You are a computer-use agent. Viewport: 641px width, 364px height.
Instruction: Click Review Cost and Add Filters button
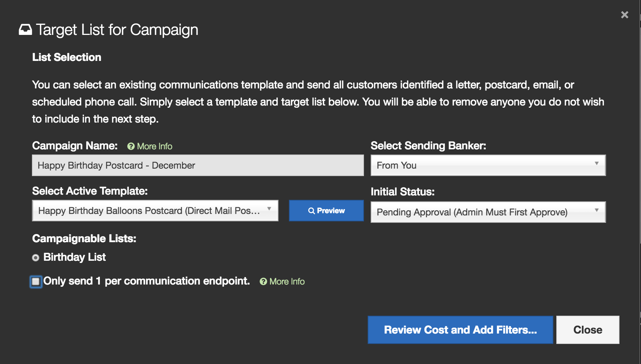(x=460, y=330)
